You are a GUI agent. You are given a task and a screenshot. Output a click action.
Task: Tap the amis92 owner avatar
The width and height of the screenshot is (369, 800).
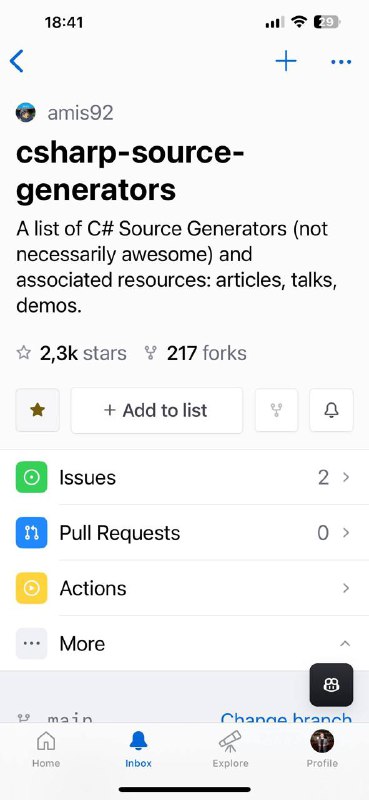26,112
